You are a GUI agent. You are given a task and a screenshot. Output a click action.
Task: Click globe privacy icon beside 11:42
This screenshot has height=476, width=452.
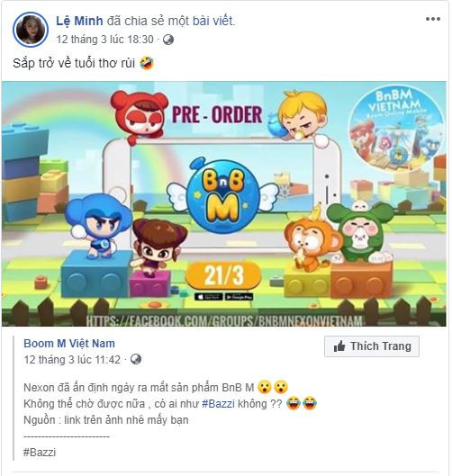click(136, 359)
